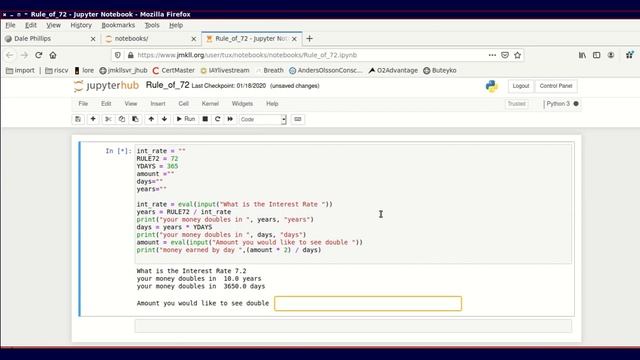Image resolution: width=640 pixels, height=360 pixels.
Task: Open the Breath bookmark
Action: point(269,71)
